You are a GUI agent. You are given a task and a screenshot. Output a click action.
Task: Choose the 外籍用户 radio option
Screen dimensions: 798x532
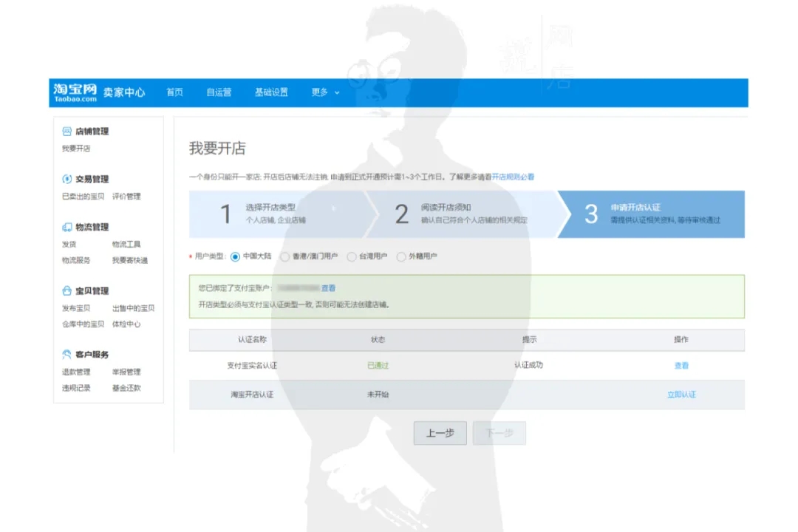coord(401,257)
